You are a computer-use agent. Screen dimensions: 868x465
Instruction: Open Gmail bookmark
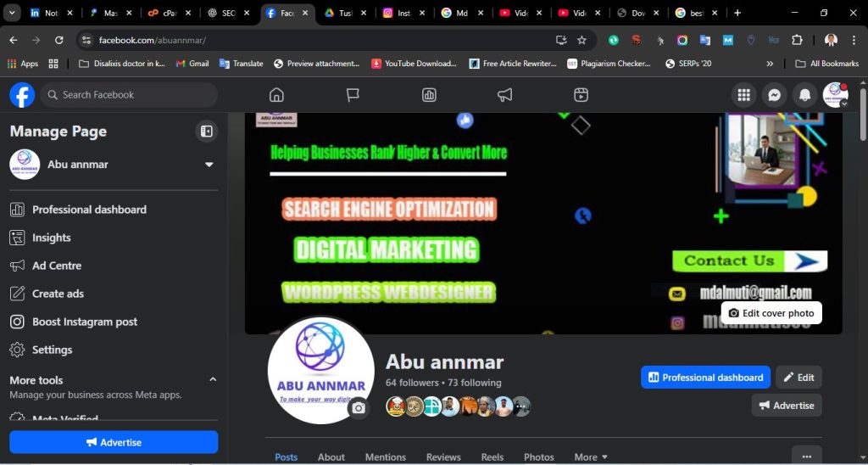[192, 64]
